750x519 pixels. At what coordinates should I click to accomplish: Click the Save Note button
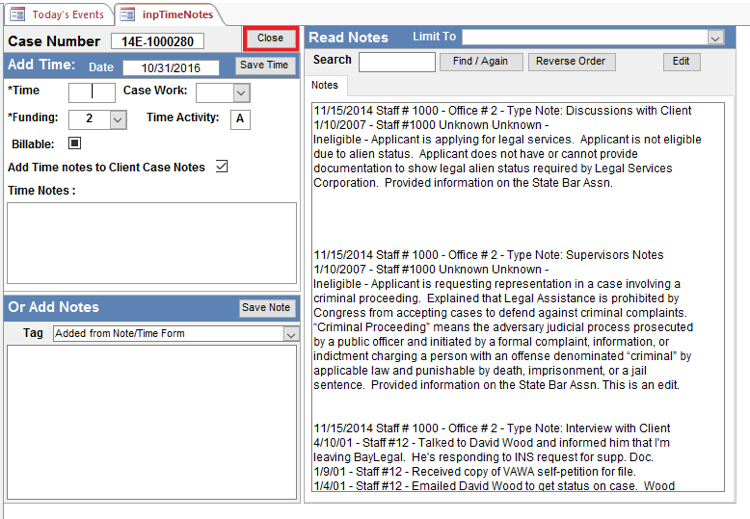pyautogui.click(x=266, y=308)
